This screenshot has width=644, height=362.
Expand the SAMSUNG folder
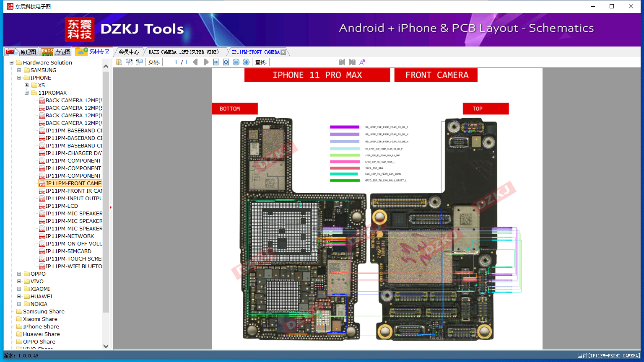pyautogui.click(x=19, y=70)
